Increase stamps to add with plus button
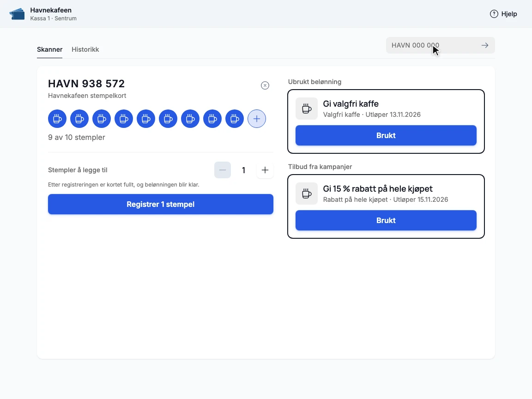 pos(265,170)
